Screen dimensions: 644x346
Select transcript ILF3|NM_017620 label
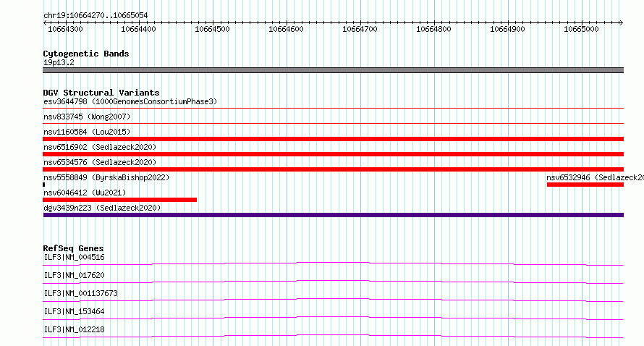74,275
